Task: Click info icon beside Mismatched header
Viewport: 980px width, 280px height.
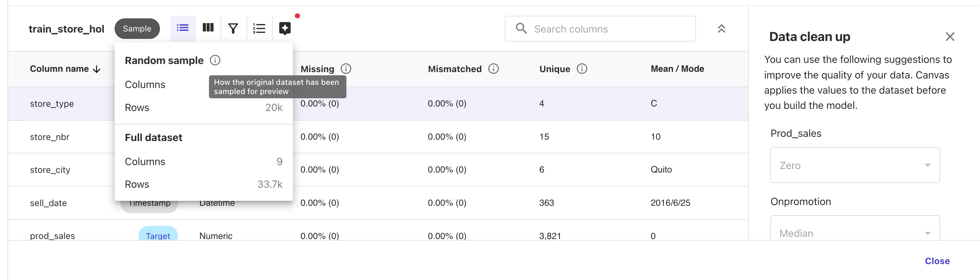Action: (494, 69)
